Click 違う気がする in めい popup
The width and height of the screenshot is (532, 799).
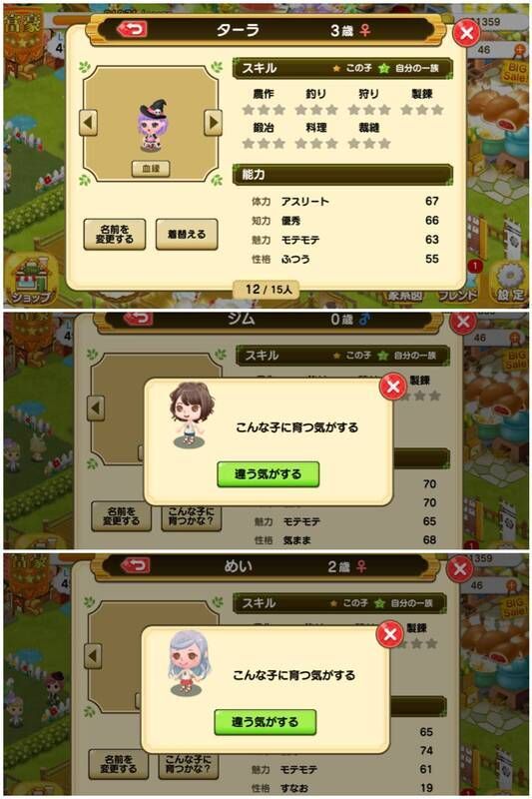pos(266,722)
